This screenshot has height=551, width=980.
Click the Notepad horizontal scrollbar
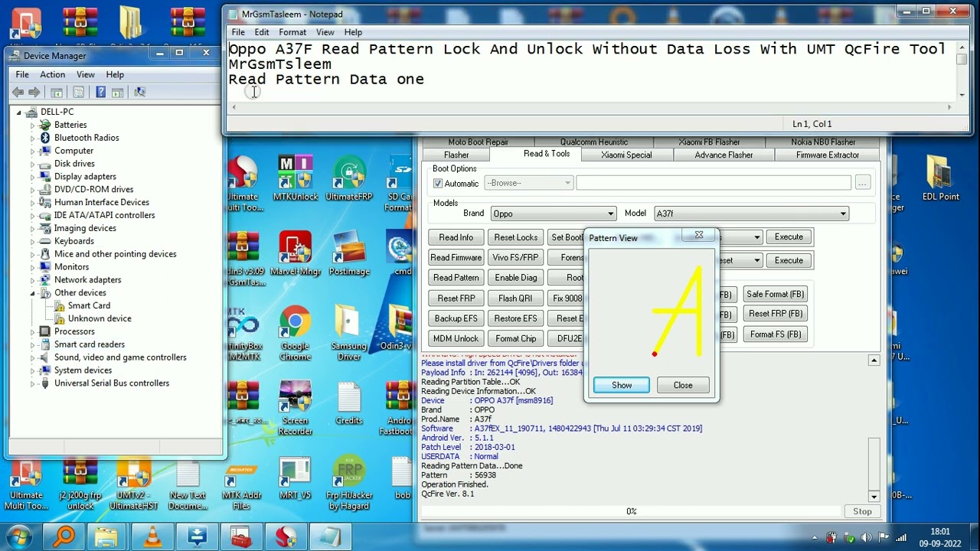click(x=593, y=107)
